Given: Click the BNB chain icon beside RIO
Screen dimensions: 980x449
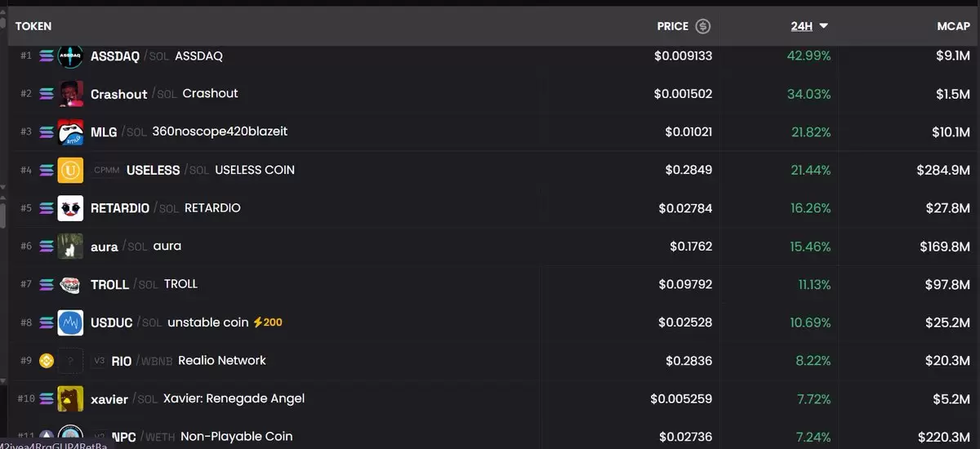Looking at the screenshot, I should (46, 361).
